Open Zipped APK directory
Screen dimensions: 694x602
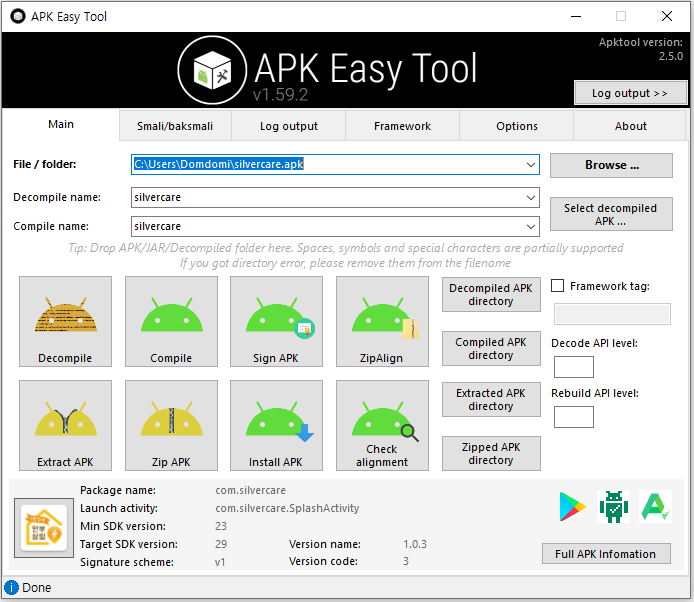[x=491, y=454]
